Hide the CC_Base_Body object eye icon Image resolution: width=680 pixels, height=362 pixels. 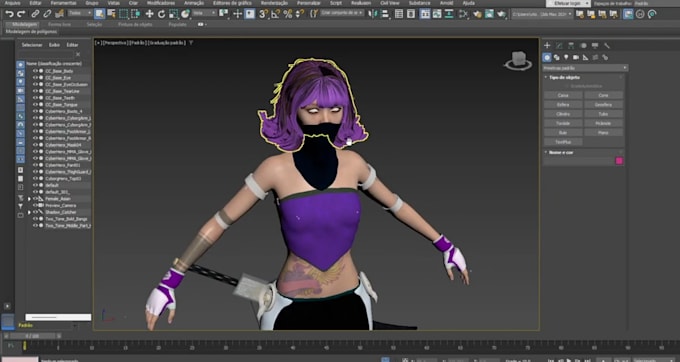tap(36, 71)
